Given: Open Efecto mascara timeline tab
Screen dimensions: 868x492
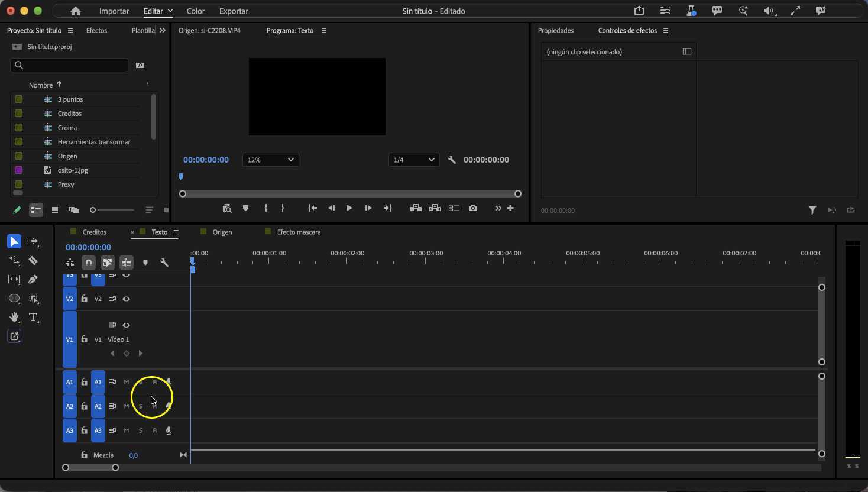Looking at the screenshot, I should (x=299, y=232).
